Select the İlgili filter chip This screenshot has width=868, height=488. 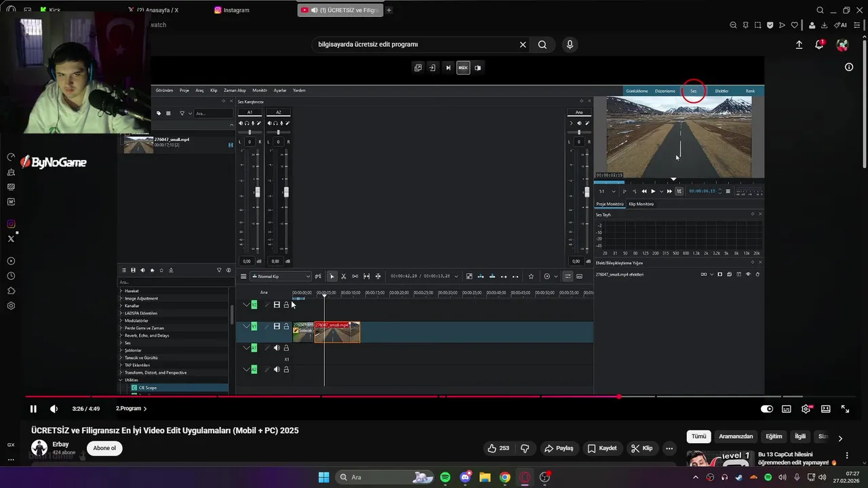tap(800, 436)
